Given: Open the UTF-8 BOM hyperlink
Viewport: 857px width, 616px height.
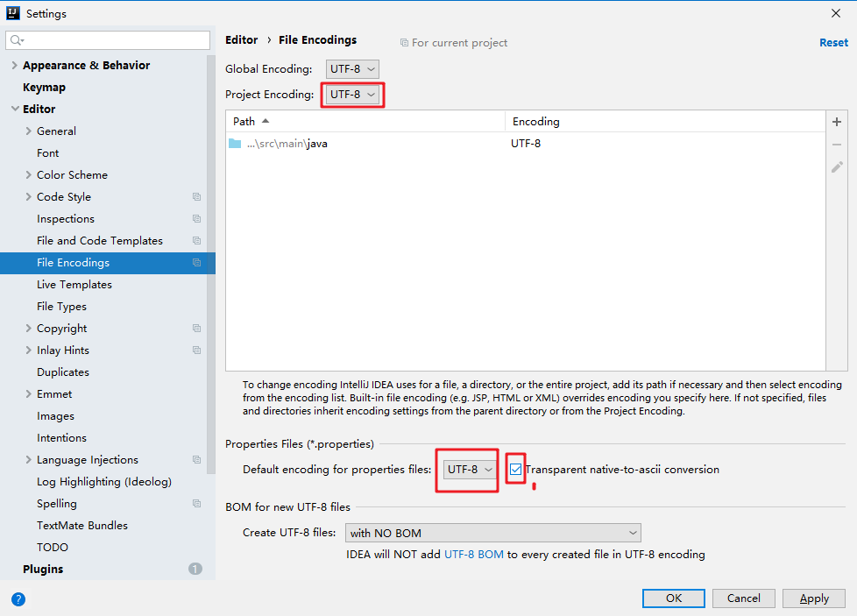Looking at the screenshot, I should coord(474,555).
